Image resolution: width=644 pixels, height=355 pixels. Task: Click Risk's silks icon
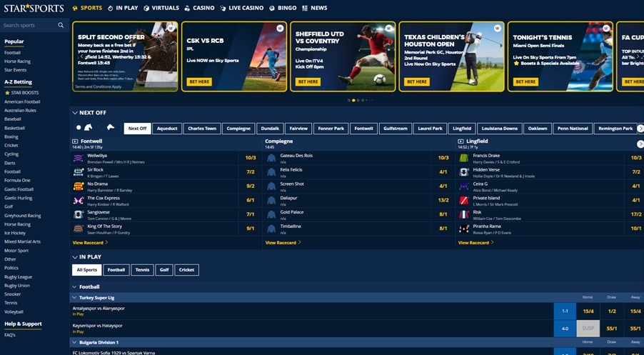tap(464, 214)
